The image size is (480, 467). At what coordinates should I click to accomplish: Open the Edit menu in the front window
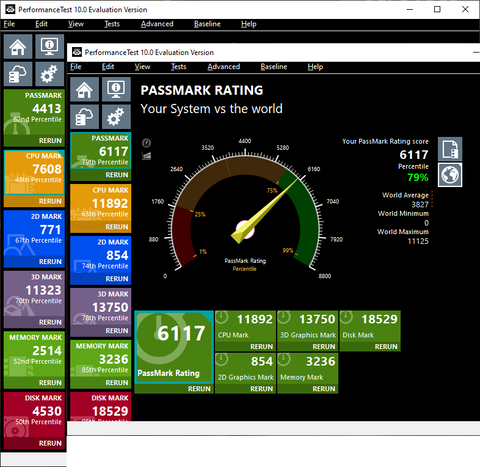pos(108,67)
